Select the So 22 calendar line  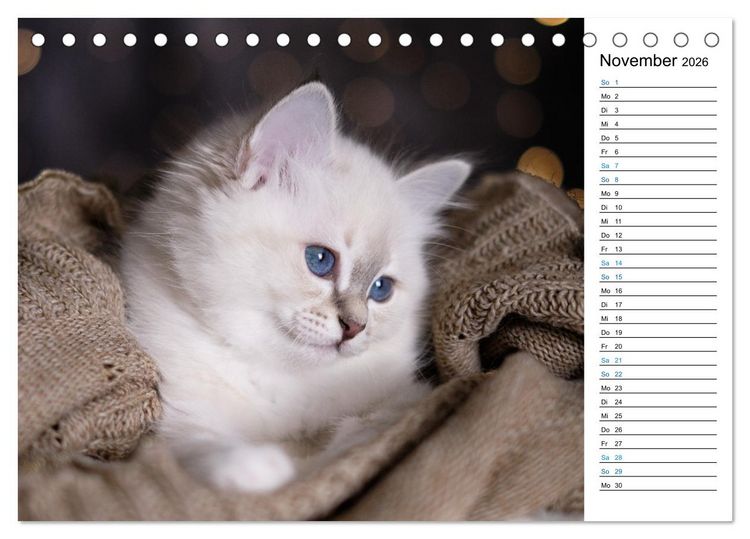point(658,374)
